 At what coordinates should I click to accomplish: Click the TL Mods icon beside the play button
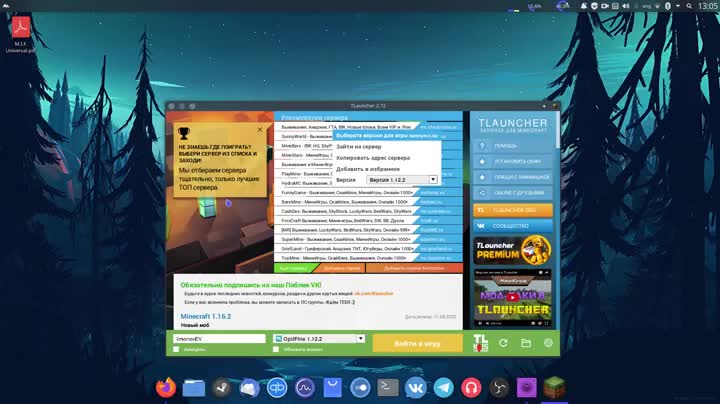point(481,343)
